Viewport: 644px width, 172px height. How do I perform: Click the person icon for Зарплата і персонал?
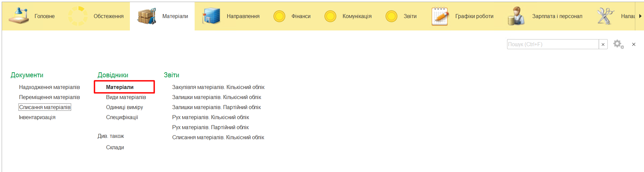[516, 16]
